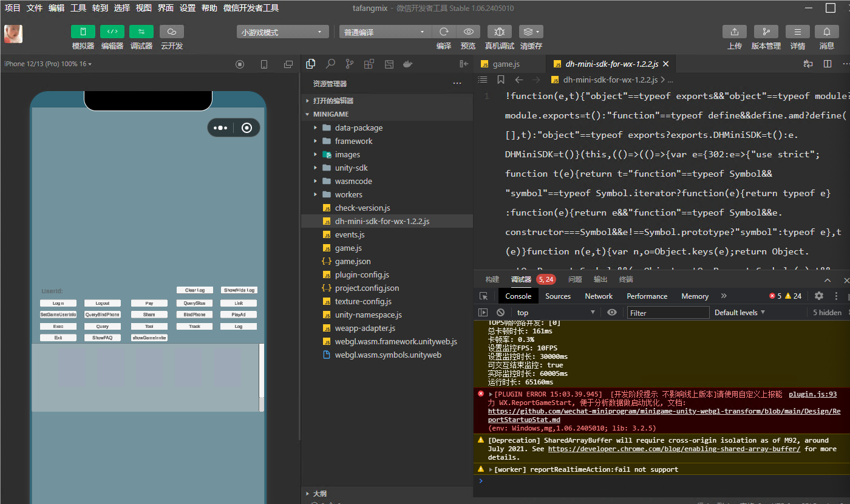The height and width of the screenshot is (504, 850).
Task: Open the 视图 menu
Action: [144, 8]
